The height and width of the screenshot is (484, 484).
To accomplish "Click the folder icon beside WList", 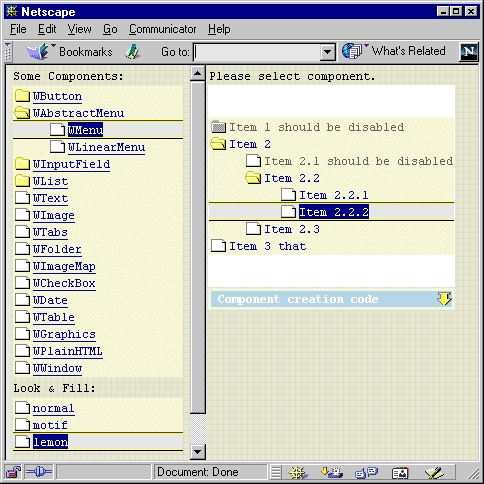I will coord(22,181).
